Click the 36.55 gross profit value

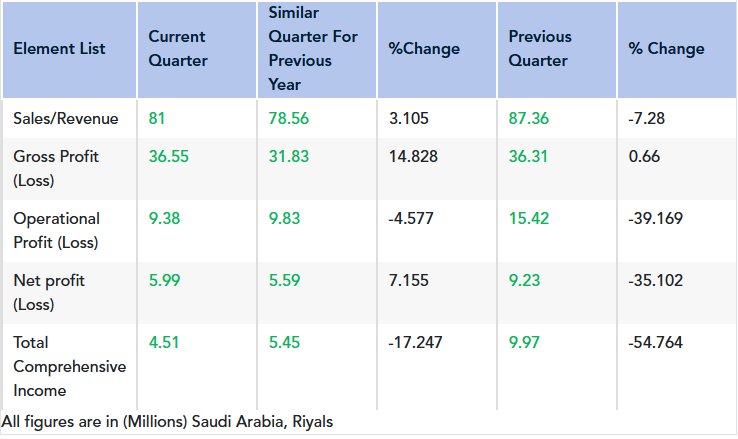point(168,157)
